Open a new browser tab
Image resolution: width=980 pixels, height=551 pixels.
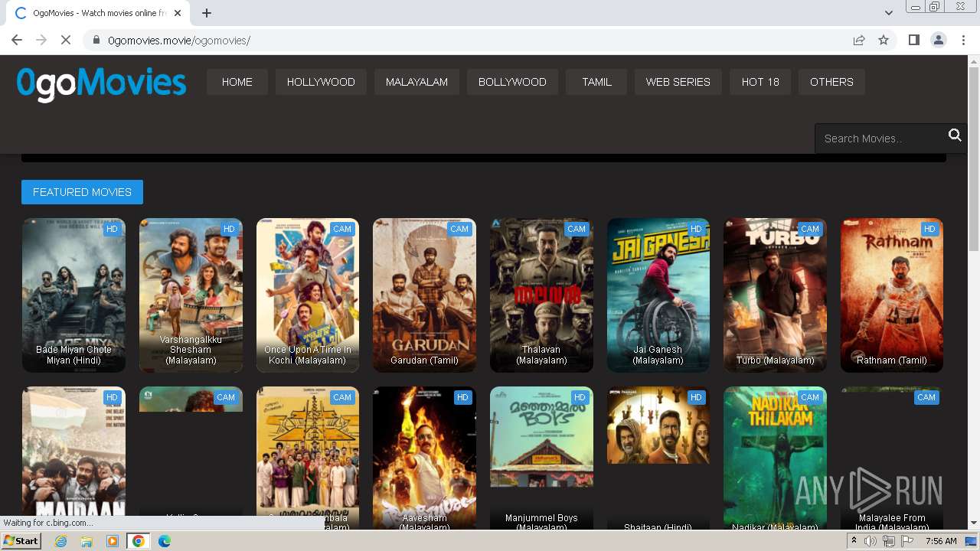pos(206,13)
